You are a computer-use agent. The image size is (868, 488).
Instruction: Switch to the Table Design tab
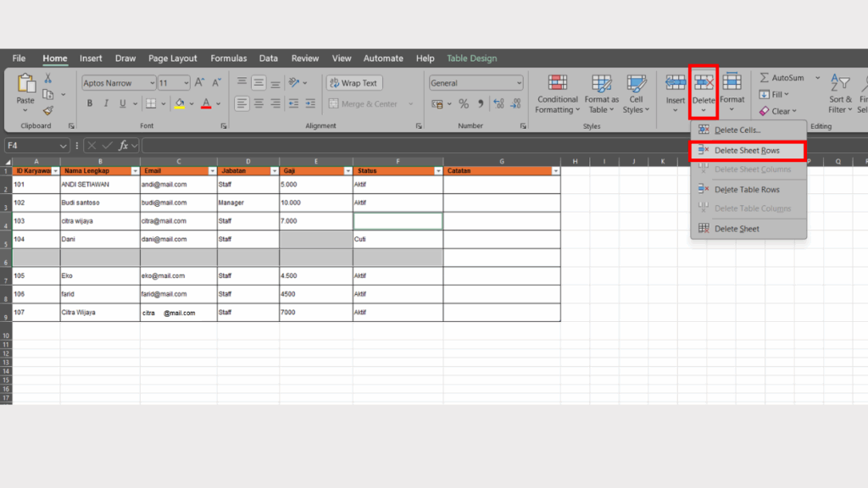[x=472, y=58]
